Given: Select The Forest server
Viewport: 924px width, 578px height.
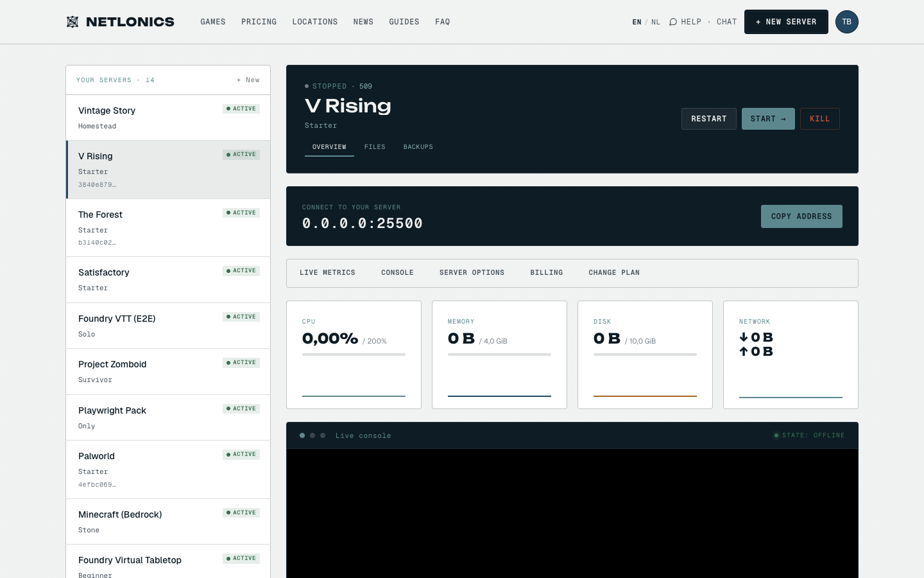Looking at the screenshot, I should (x=168, y=228).
